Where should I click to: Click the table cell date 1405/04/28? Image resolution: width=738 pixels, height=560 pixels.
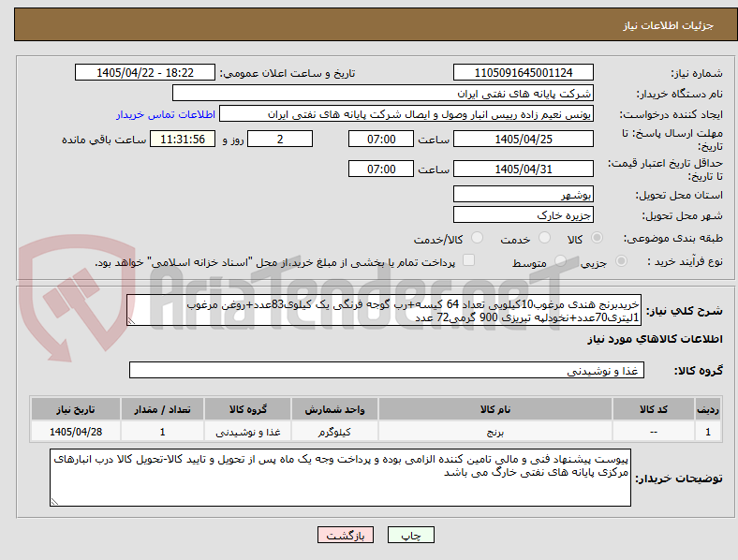coord(76,432)
